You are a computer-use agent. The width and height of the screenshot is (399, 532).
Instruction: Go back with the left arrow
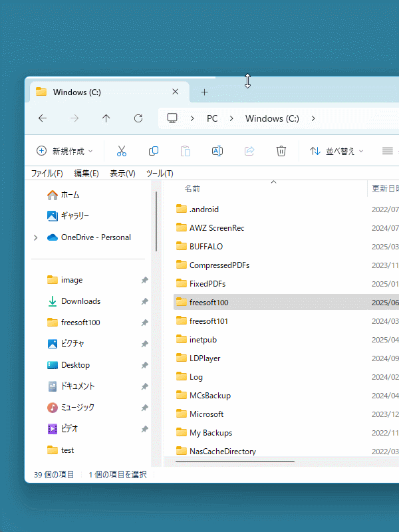click(43, 118)
